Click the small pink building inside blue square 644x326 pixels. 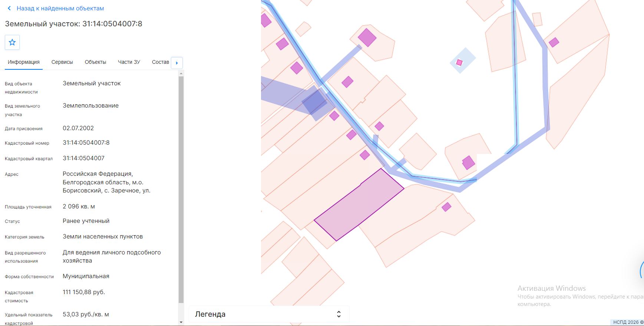pos(459,62)
